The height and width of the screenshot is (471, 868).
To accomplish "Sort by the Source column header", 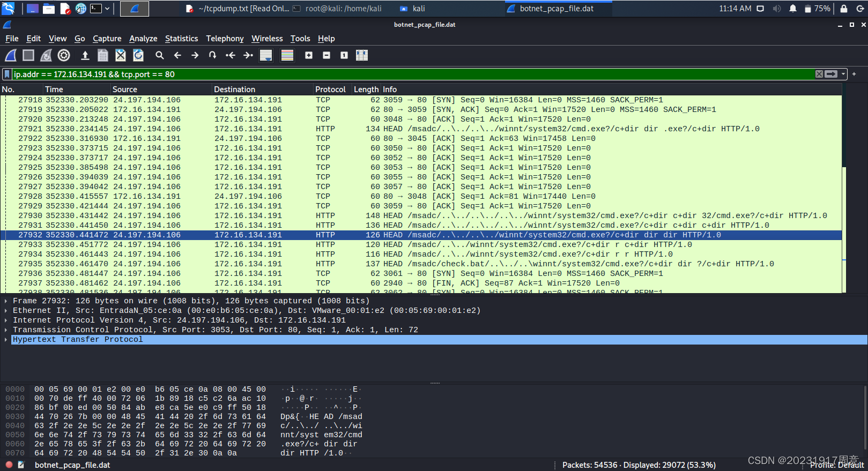I will click(x=161, y=89).
